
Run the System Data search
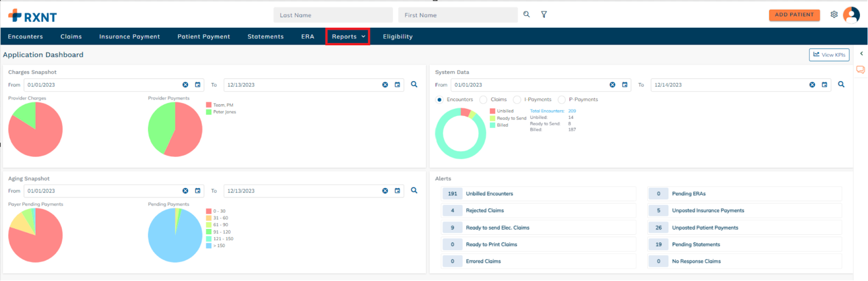(841, 85)
